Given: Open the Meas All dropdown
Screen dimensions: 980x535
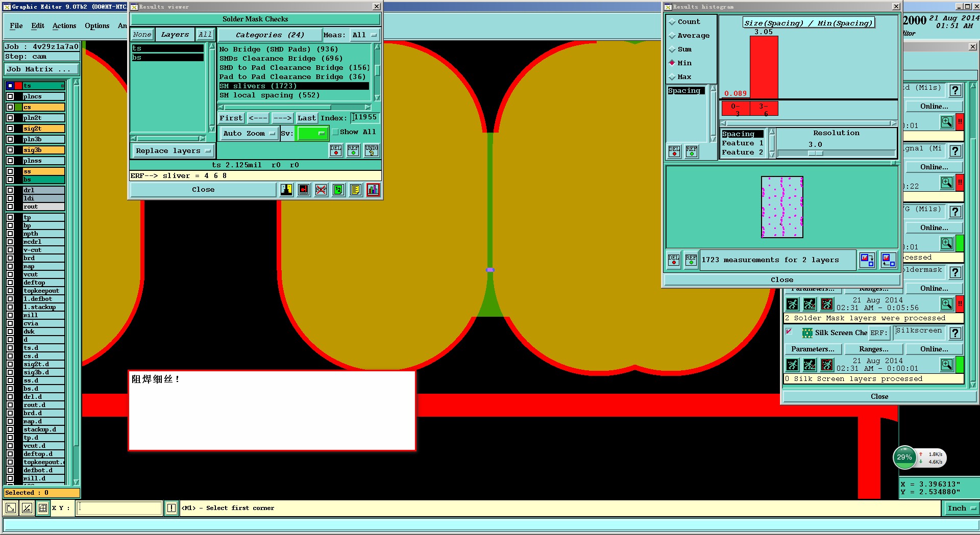Looking at the screenshot, I should (364, 35).
